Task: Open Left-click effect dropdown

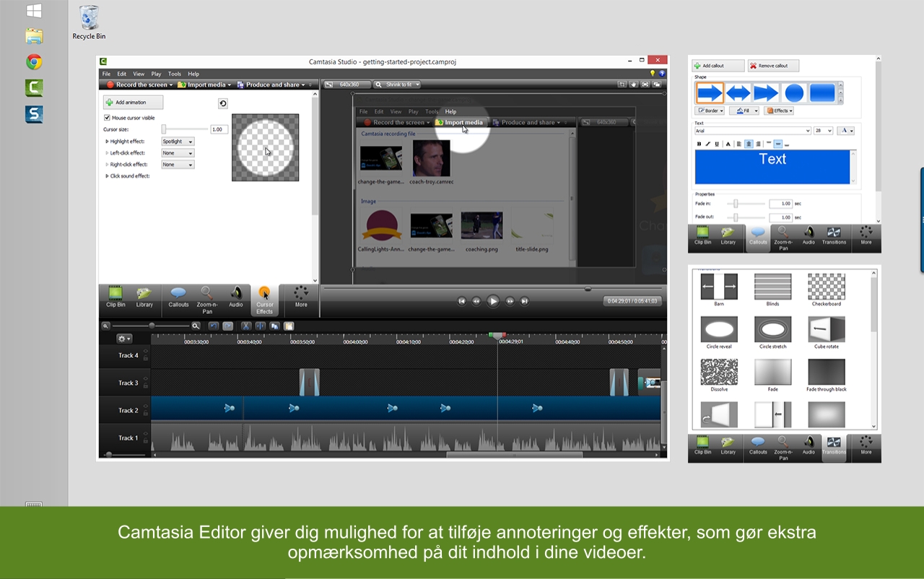Action: click(178, 153)
